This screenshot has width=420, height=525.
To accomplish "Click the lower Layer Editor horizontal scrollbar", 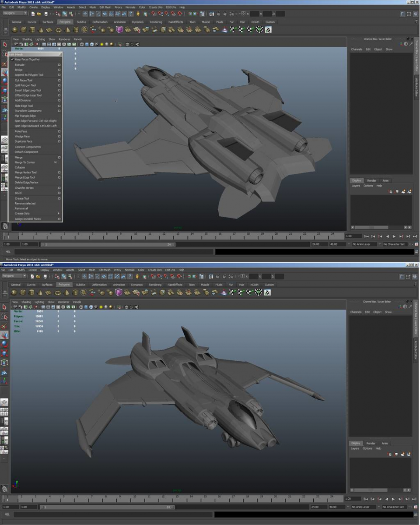I will click(371, 490).
